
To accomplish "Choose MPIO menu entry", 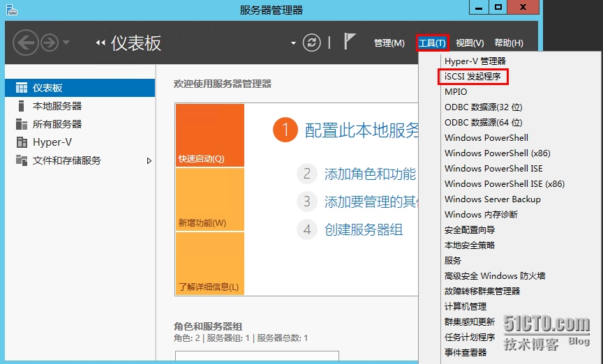I will (x=456, y=92).
